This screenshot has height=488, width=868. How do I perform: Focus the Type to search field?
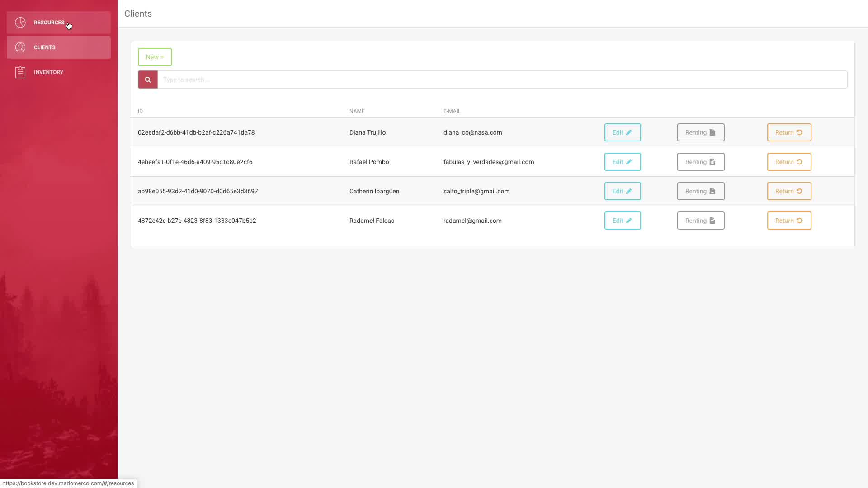point(502,80)
